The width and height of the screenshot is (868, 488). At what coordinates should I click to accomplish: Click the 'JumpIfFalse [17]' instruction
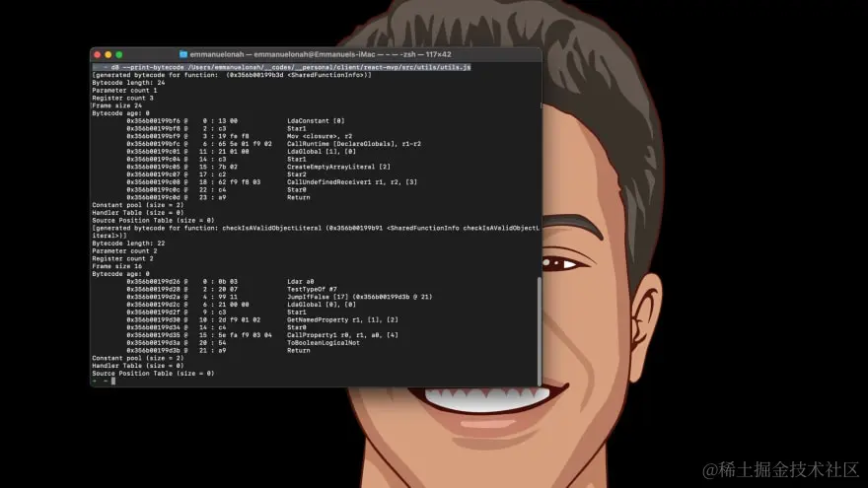[318, 297]
